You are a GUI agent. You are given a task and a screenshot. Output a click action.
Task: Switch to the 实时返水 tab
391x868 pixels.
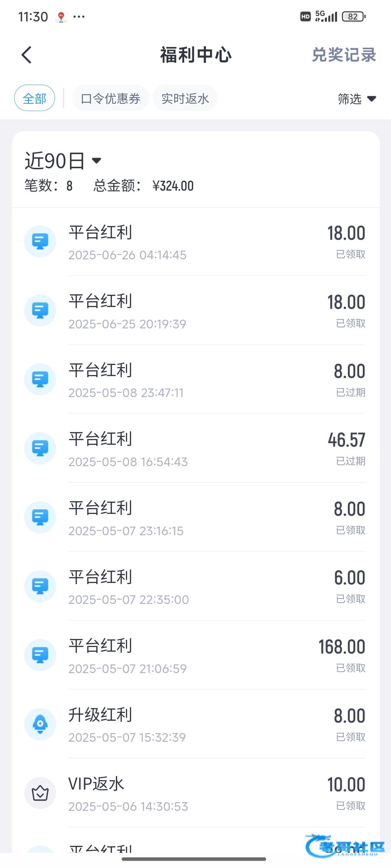point(185,98)
